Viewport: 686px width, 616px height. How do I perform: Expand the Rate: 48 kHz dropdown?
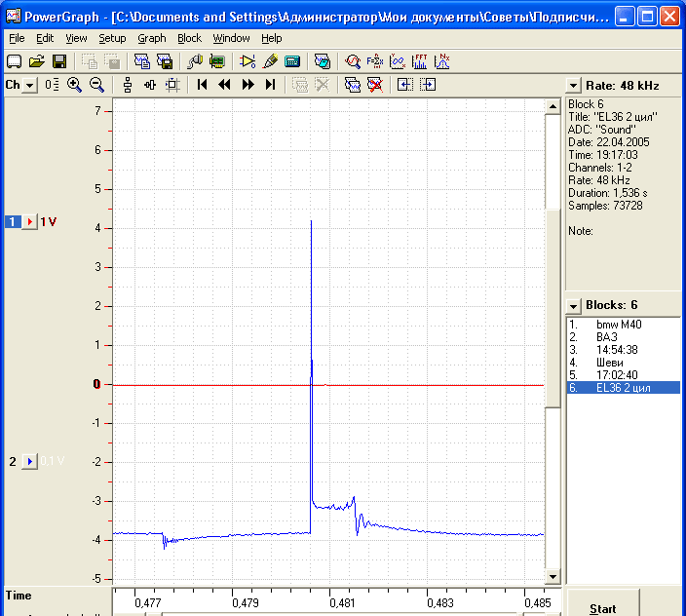tap(573, 86)
